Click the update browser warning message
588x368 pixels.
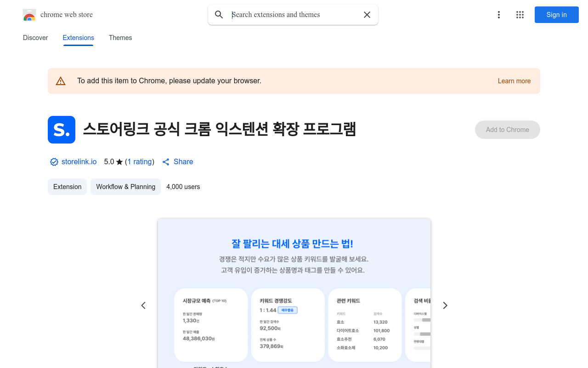(169, 81)
